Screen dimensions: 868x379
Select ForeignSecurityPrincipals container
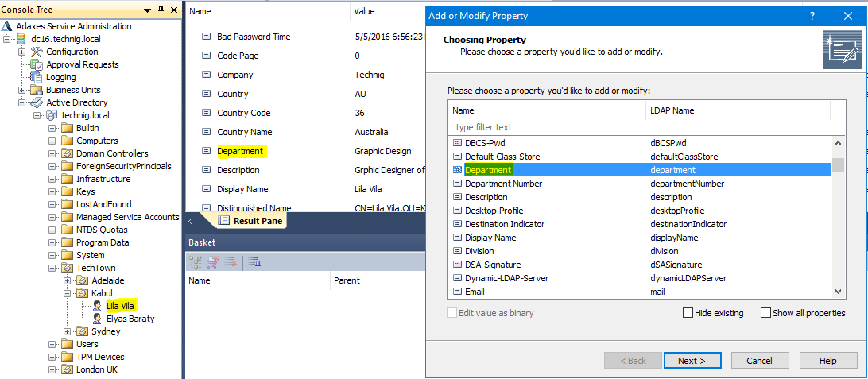[x=124, y=166]
